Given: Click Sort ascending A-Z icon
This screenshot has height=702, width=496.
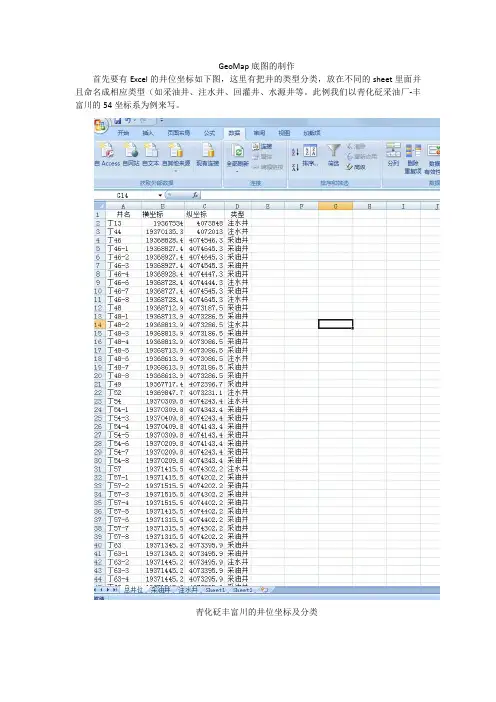Looking at the screenshot, I should (295, 152).
